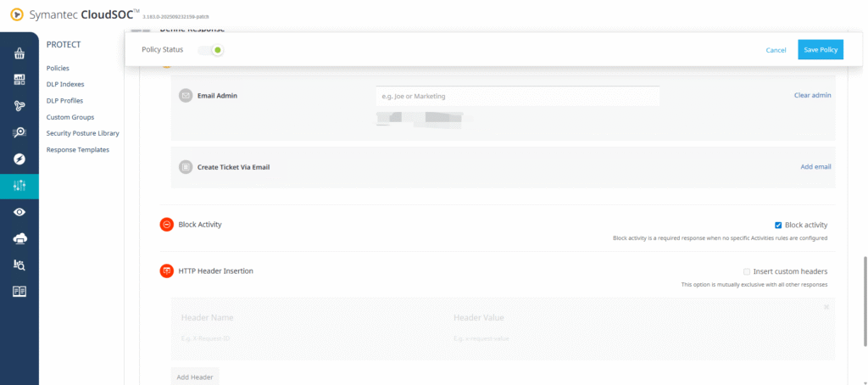Click the lightning bolt sidebar icon
The image size is (868, 385).
click(19, 159)
